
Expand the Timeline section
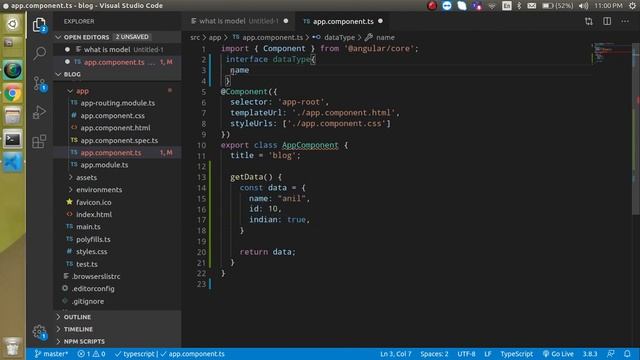[118, 329]
